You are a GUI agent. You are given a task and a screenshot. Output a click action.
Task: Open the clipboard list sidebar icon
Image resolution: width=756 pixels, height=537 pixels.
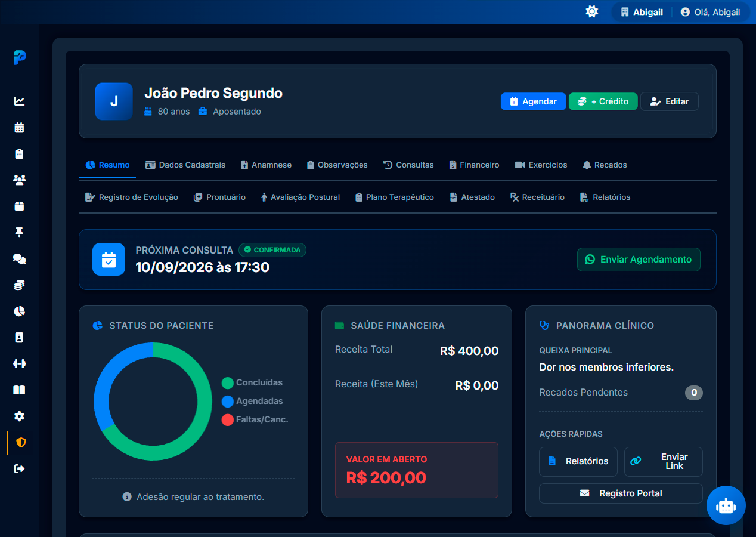pyautogui.click(x=20, y=154)
